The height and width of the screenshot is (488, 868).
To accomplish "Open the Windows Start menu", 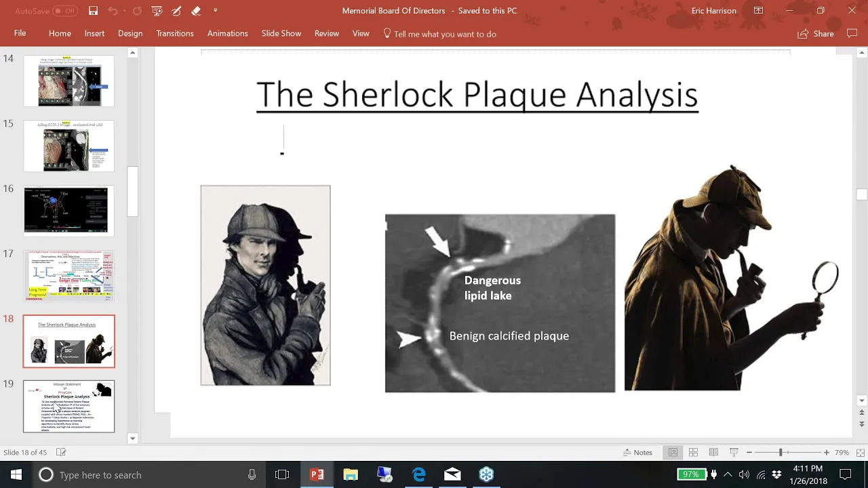I will pos(16,474).
